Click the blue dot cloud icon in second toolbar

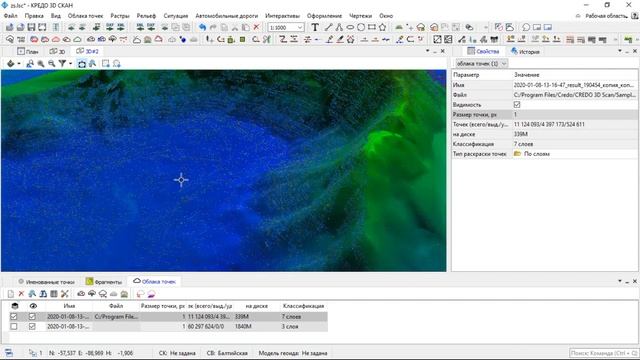(x=182, y=40)
